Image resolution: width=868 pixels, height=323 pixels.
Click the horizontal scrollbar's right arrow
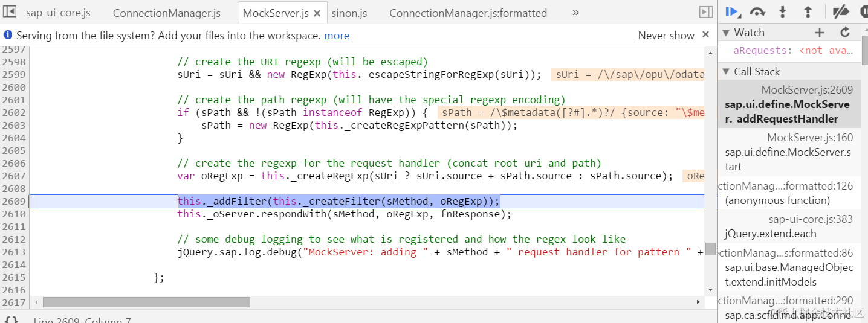click(x=698, y=302)
